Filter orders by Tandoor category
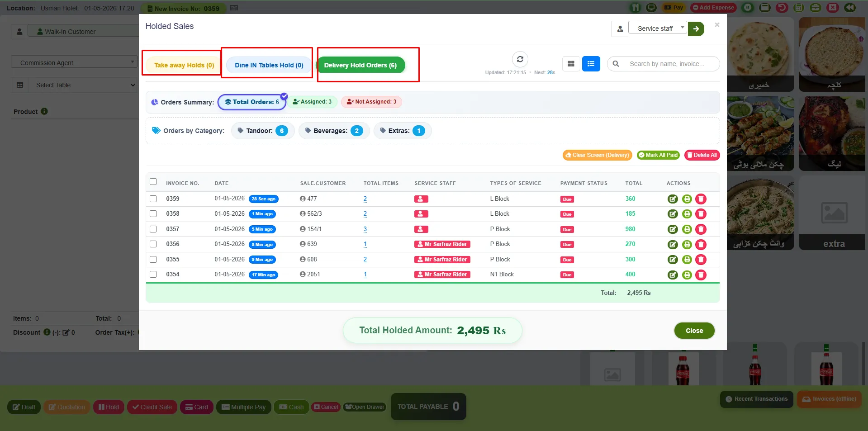The height and width of the screenshot is (431, 868). 263,131
